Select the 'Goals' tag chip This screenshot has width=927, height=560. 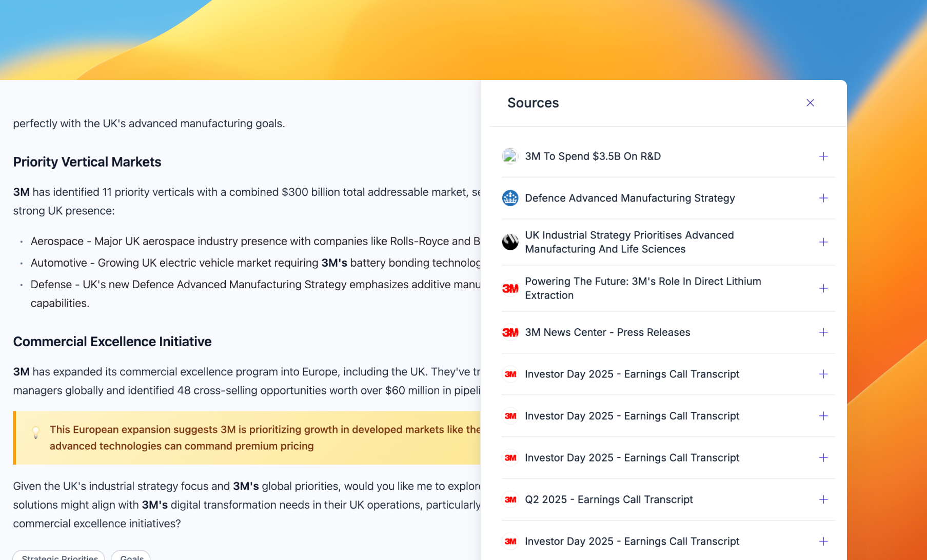(131, 556)
